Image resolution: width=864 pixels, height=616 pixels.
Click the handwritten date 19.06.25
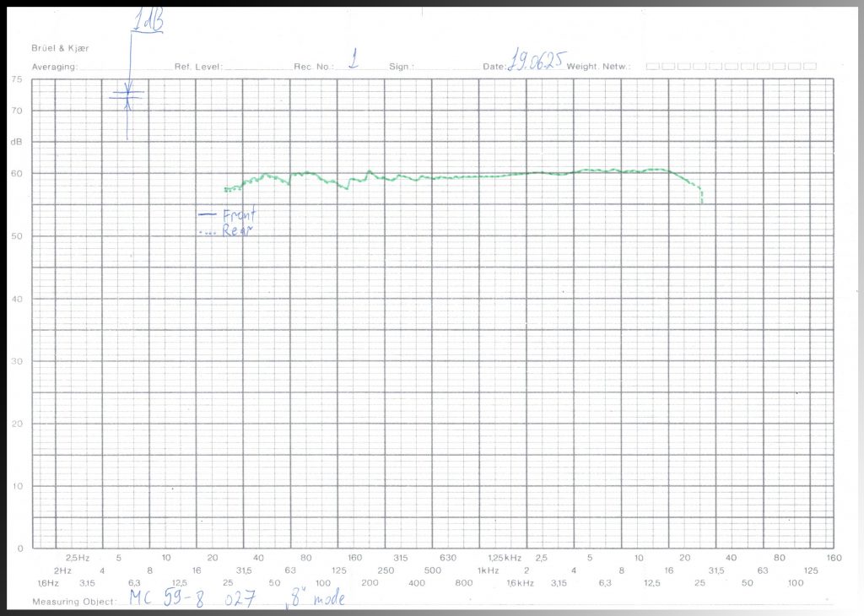[535, 62]
